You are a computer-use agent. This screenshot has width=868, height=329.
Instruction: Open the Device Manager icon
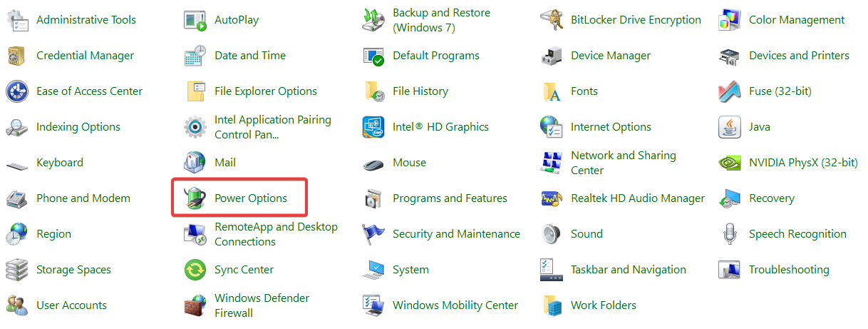pos(552,56)
